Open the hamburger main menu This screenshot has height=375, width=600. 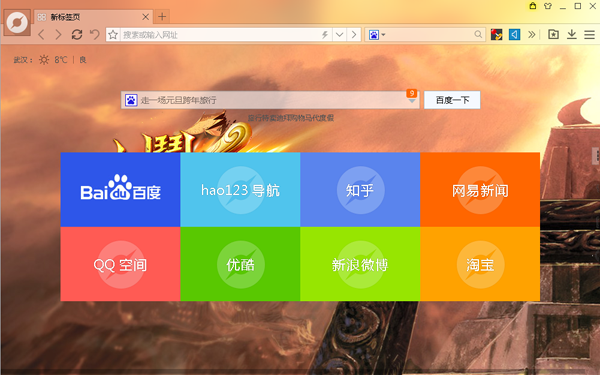(589, 35)
